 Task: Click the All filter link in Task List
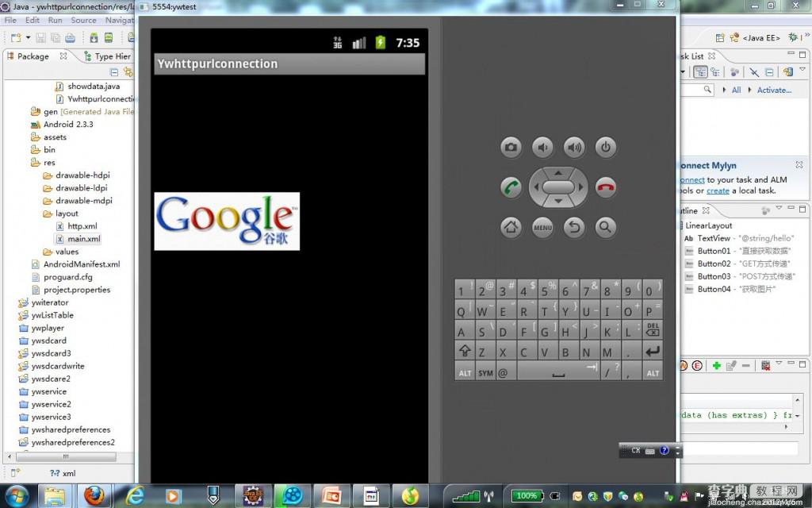pyautogui.click(x=736, y=90)
